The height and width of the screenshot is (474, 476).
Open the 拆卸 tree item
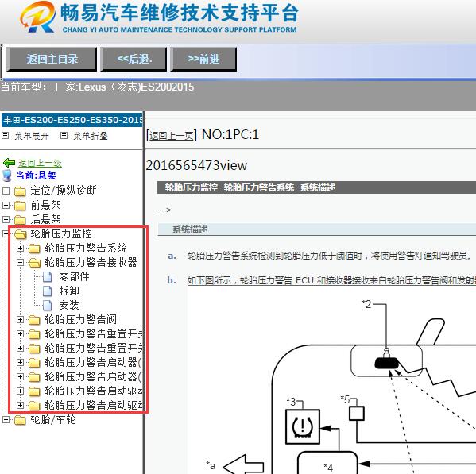[69, 291]
